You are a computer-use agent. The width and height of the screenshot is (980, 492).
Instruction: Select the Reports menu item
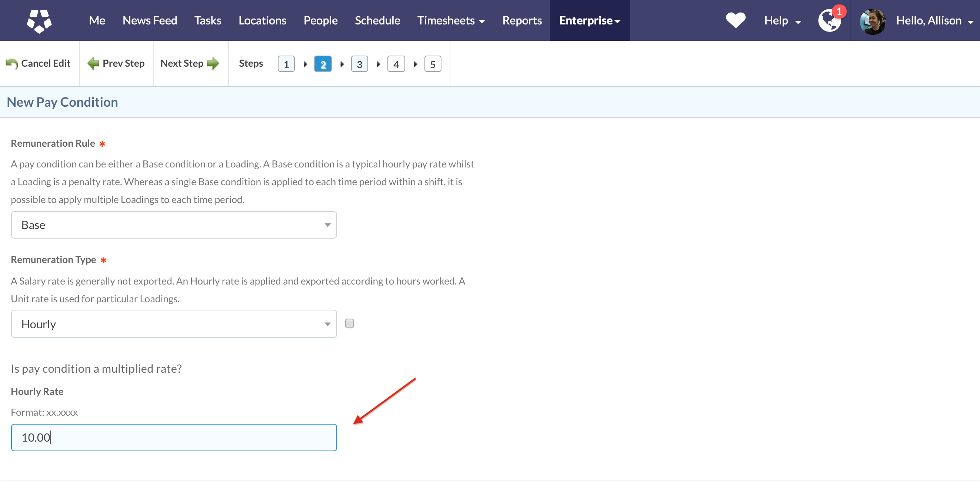(521, 20)
